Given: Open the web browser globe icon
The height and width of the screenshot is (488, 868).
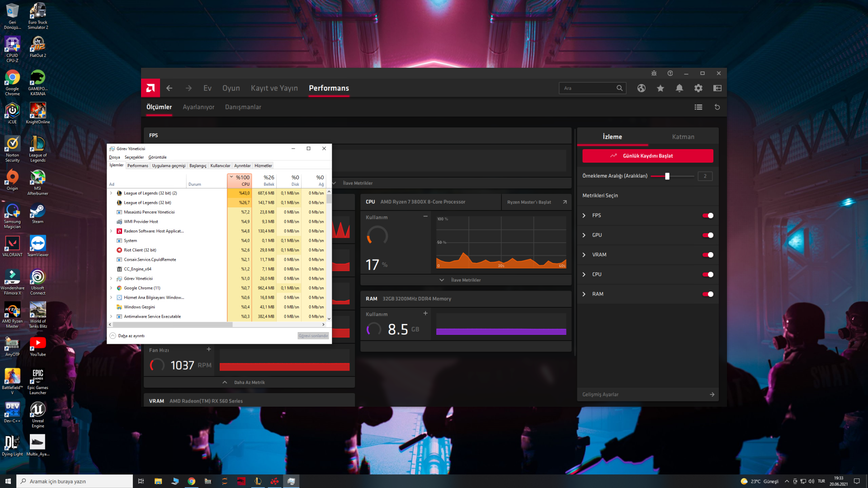Looking at the screenshot, I should (641, 88).
